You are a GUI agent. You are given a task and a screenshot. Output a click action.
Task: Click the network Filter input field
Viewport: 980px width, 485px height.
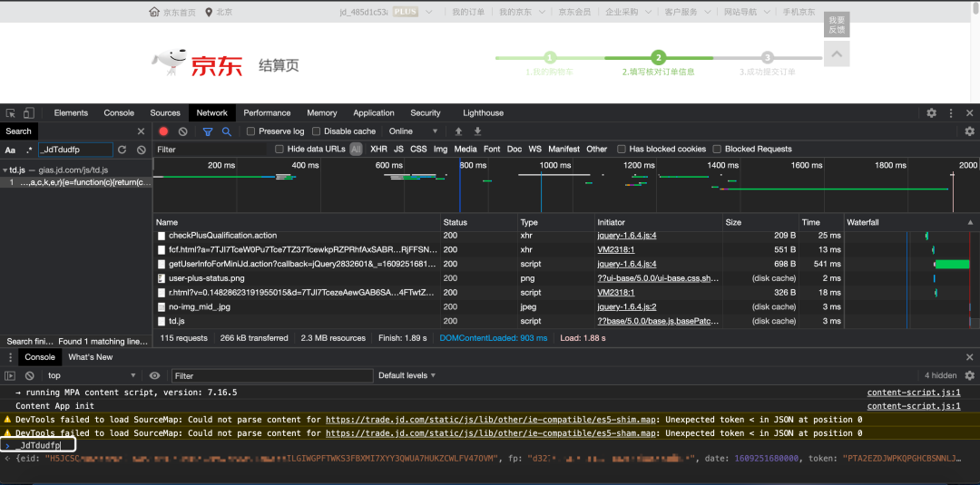click(210, 150)
